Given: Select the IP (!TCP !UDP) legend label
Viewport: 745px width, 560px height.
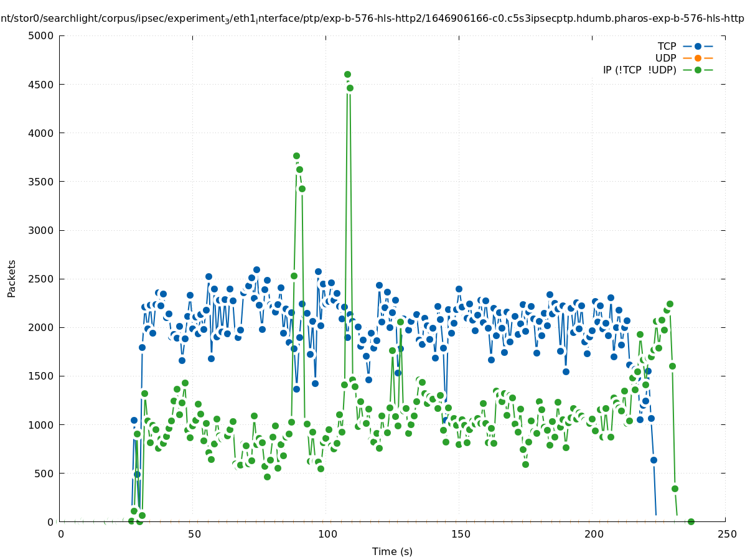Looking at the screenshot, I should click(x=639, y=70).
